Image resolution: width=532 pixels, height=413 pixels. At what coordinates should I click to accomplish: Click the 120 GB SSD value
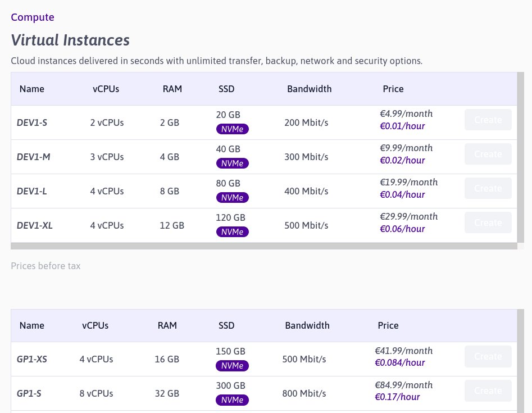(231, 217)
